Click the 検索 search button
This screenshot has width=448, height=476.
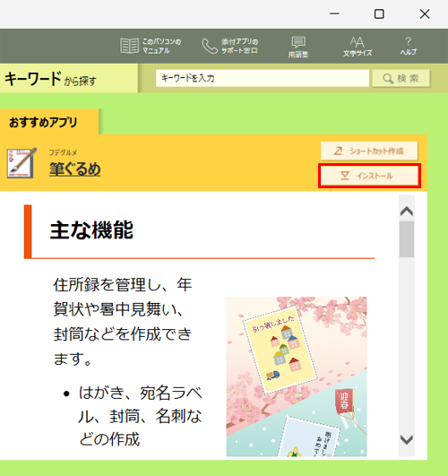(401, 78)
